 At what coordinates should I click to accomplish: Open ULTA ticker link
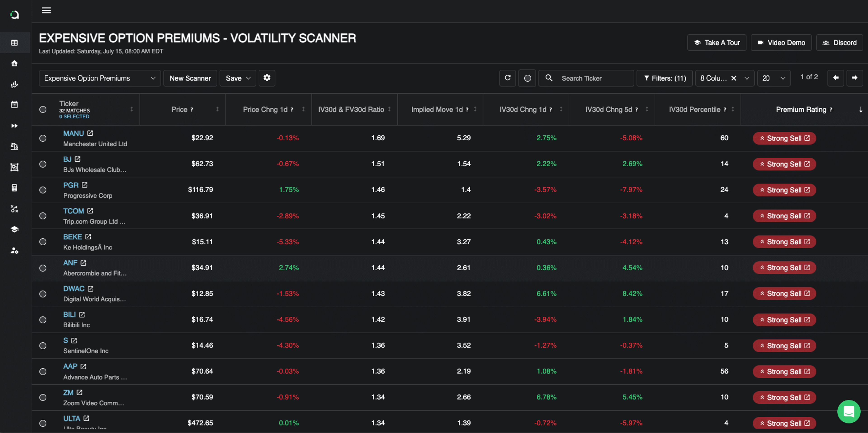[72, 419]
